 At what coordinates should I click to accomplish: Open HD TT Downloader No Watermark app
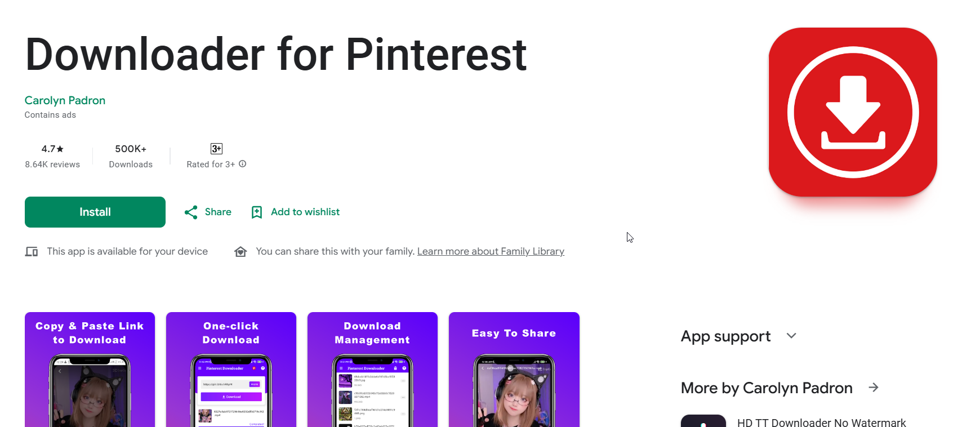click(821, 422)
